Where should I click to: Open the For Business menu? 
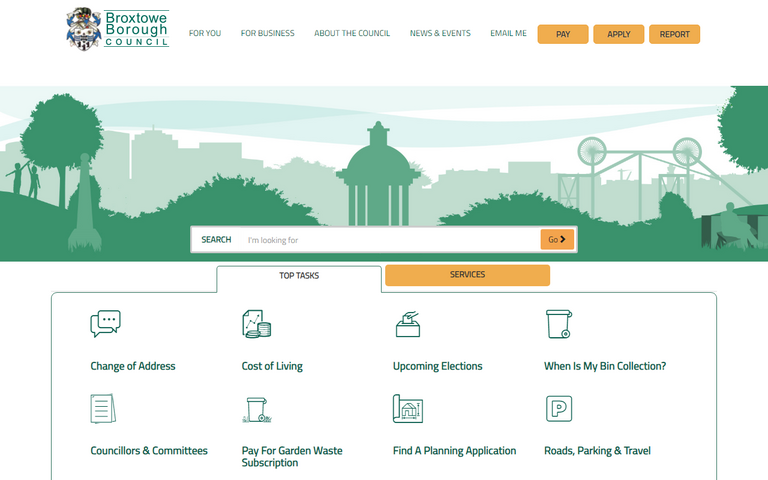coord(267,34)
